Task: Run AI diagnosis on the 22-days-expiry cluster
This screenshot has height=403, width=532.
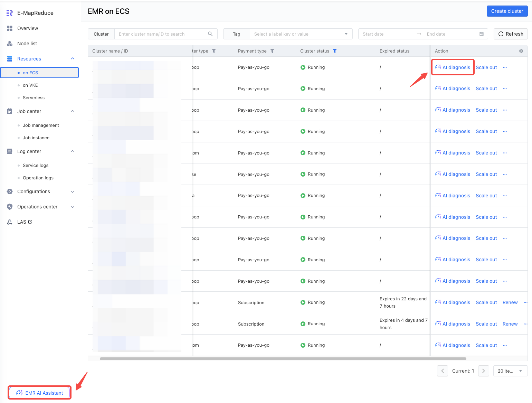Action: click(x=453, y=302)
